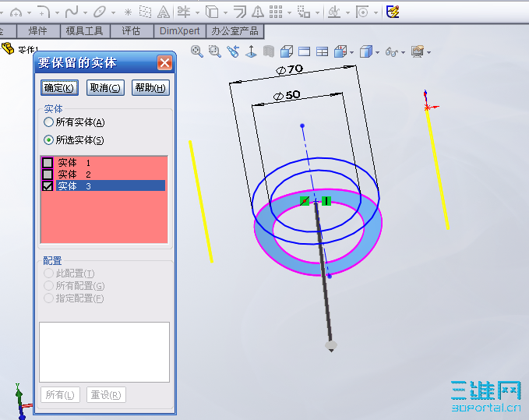Select the Ellipse sketch tool
The image size is (529, 420).
[x=100, y=12]
